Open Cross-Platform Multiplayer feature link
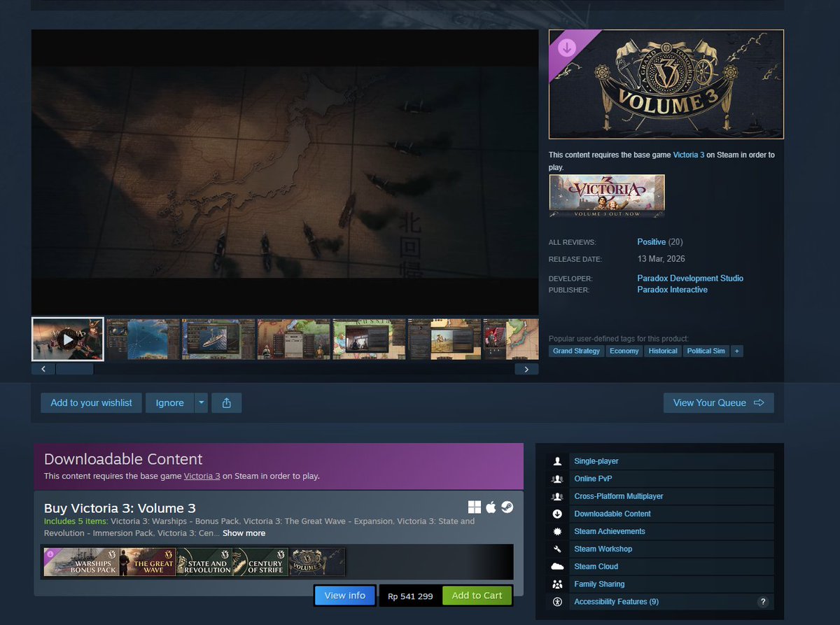Screen dimensions: 840x625 (619, 496)
